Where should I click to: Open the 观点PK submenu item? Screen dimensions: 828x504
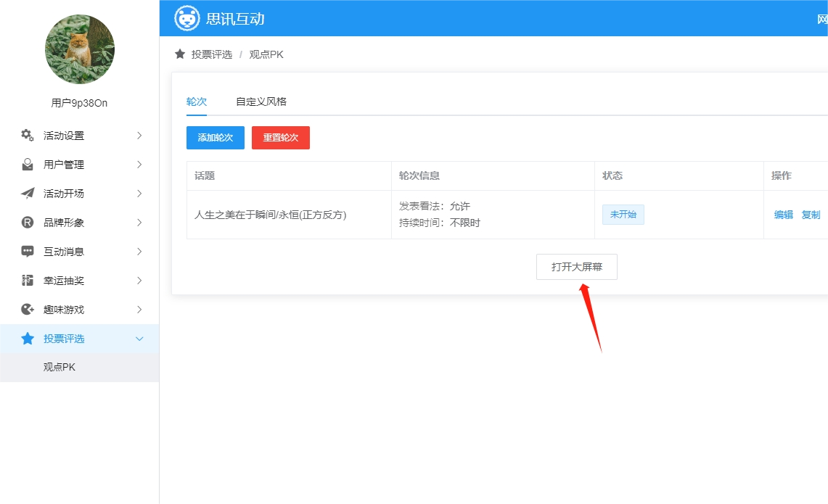[x=60, y=367]
